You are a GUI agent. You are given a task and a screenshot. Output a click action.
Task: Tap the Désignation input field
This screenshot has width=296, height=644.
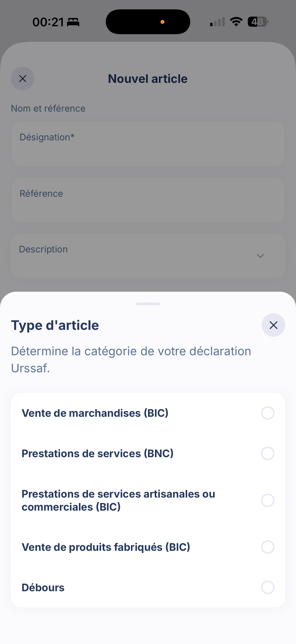pos(148,144)
